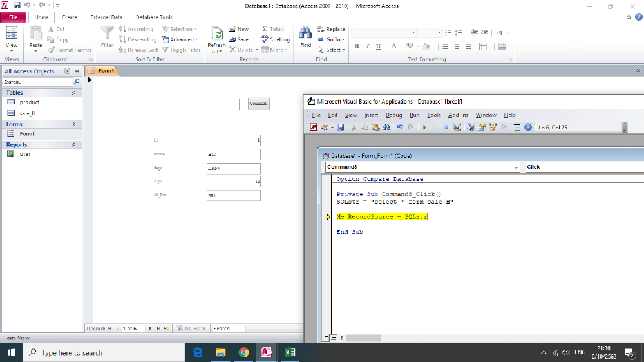Align text right in Text Formatting group
The width and height of the screenshot is (644, 362).
pos(468,46)
